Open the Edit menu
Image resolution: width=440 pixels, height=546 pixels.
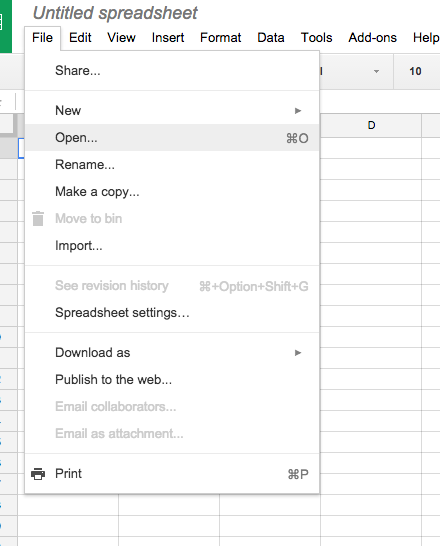[80, 38]
